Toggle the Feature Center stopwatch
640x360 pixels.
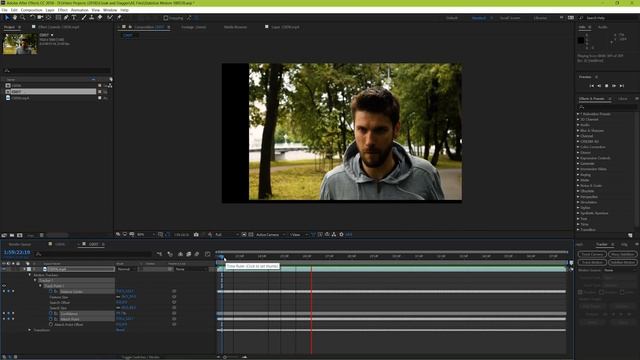pyautogui.click(x=51, y=291)
